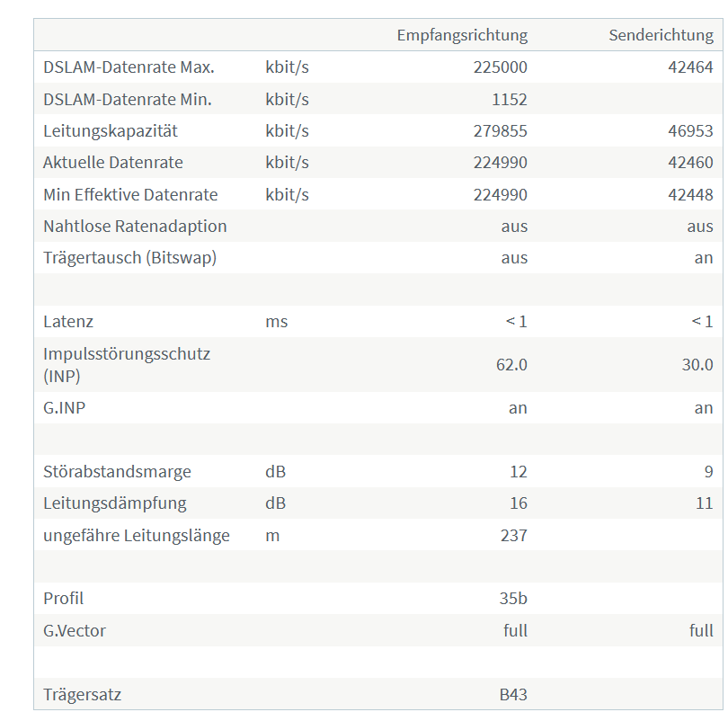Click the 42460 current upstream rate

tap(690, 163)
